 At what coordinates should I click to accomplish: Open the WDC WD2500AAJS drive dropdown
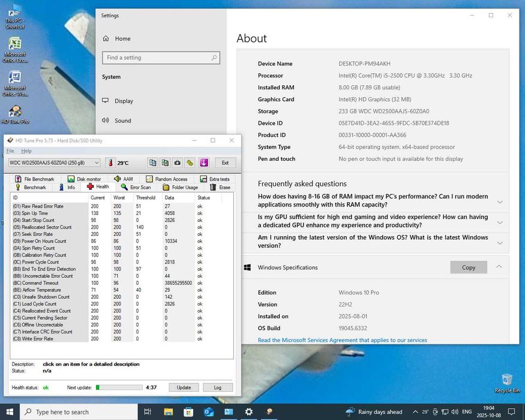[54, 163]
